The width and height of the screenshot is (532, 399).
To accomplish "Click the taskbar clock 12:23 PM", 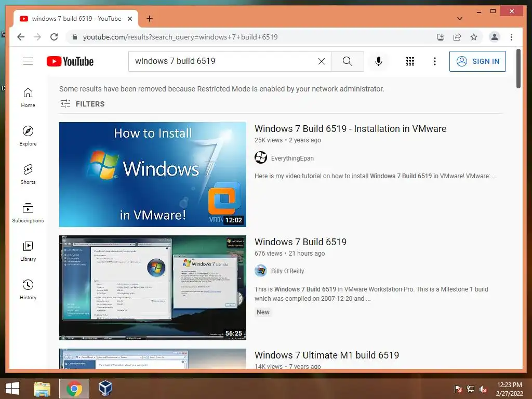I will tap(509, 389).
